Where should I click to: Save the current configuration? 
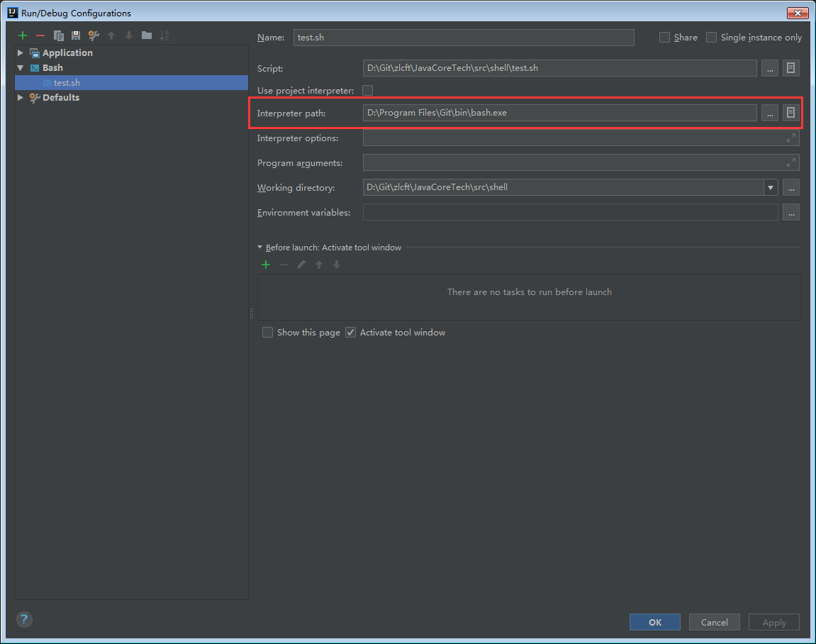point(75,35)
